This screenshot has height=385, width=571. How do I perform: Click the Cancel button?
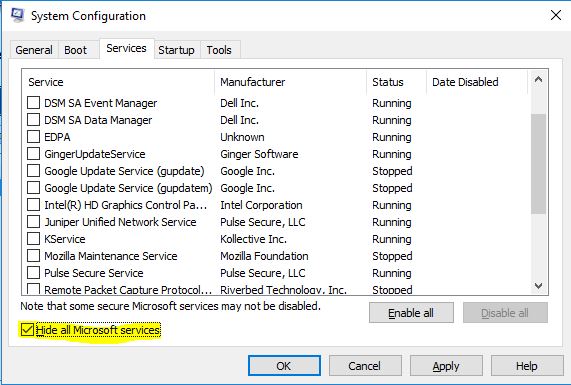tap(365, 366)
